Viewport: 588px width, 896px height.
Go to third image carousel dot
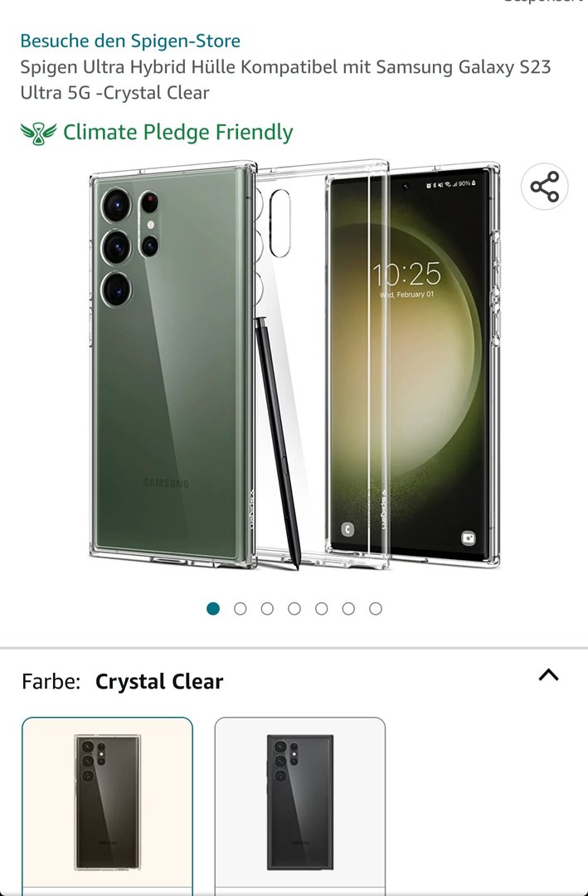267,609
